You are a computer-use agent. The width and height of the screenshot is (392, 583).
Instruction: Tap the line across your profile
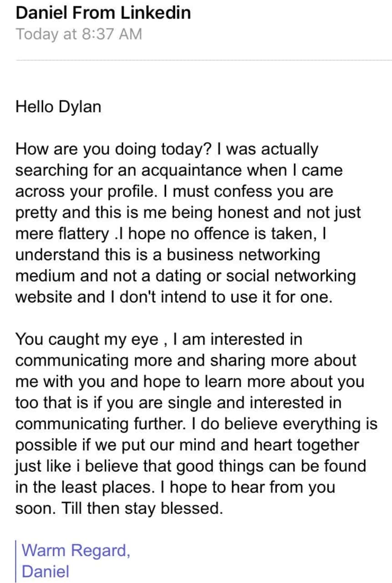point(174,191)
